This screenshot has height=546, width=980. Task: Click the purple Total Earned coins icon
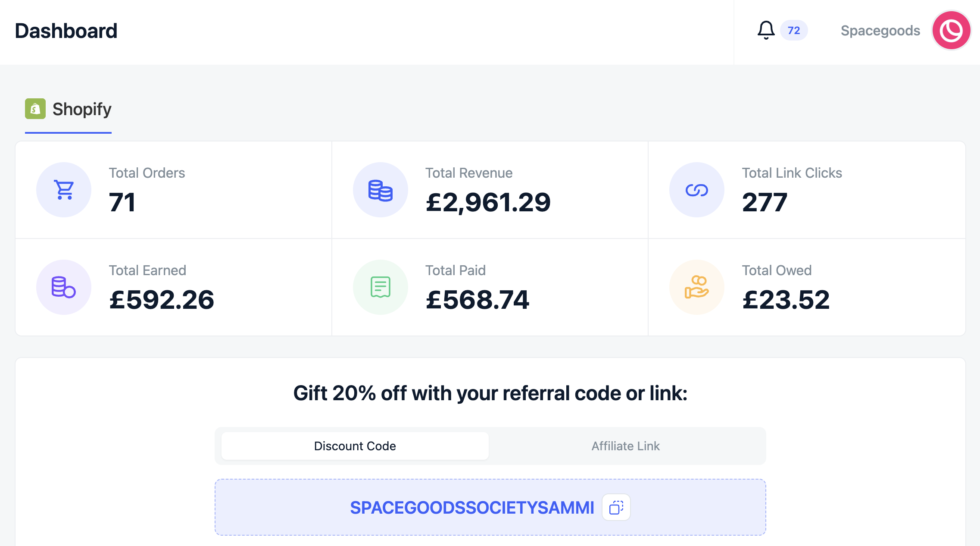(64, 287)
